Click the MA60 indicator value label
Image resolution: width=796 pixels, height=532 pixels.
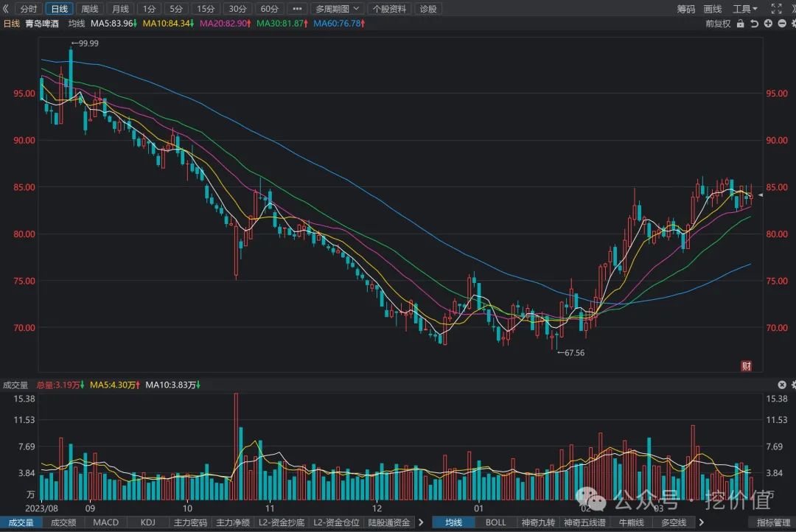click(x=338, y=24)
